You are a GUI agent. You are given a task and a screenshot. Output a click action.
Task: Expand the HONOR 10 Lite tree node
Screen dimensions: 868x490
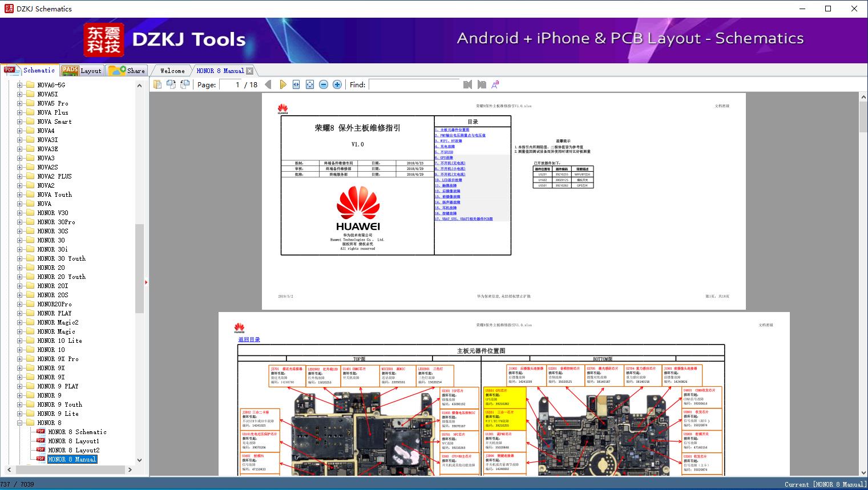20,341
